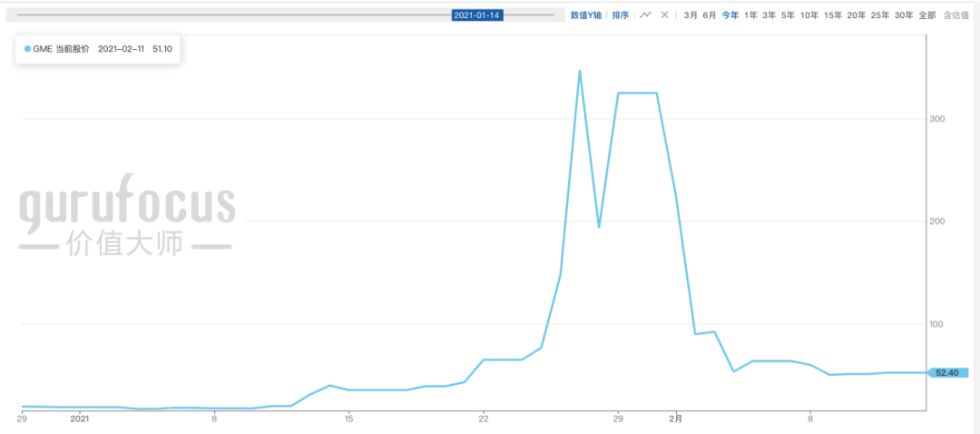Pick the 20年 time range
Viewport: 980px width, 434px height.
point(857,15)
